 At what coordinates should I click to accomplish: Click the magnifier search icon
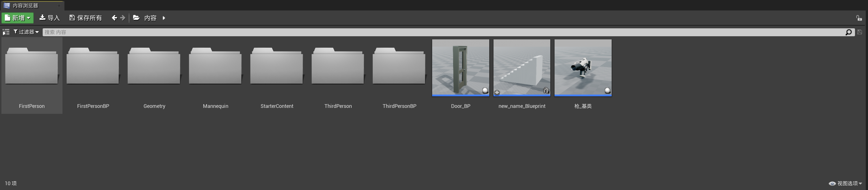[x=848, y=32]
